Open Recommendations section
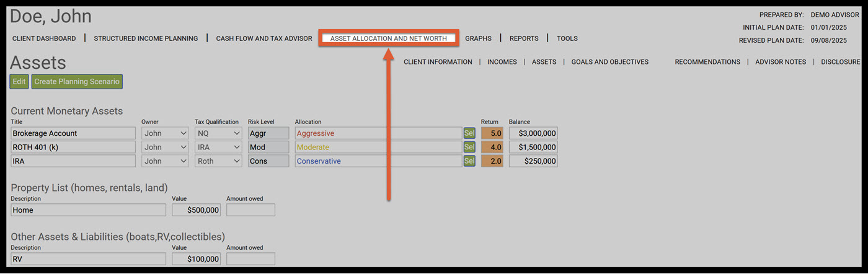Image resolution: width=868 pixels, height=274 pixels. (x=707, y=62)
